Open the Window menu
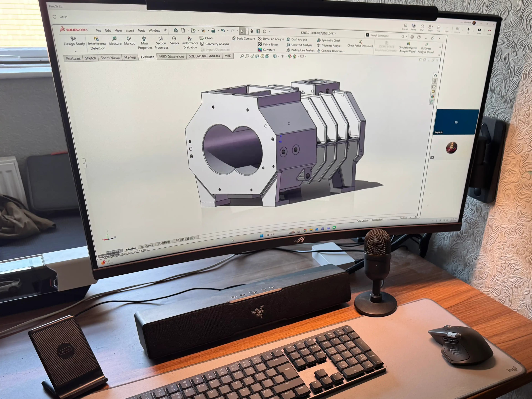 point(154,30)
